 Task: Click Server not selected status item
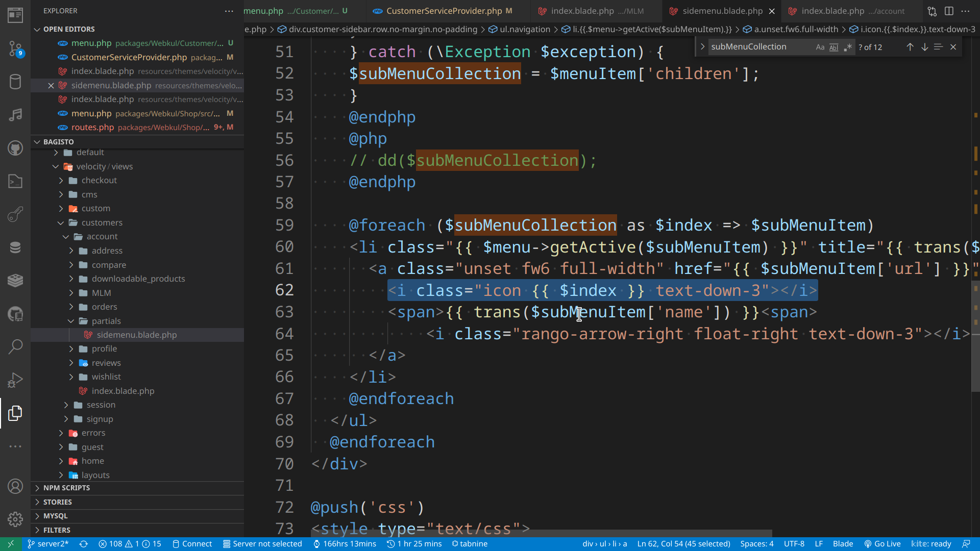tap(262, 544)
